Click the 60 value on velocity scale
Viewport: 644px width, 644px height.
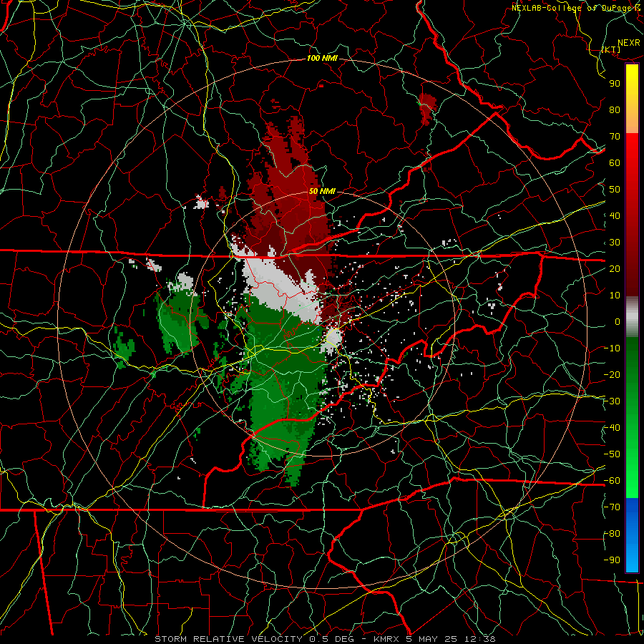click(615, 162)
